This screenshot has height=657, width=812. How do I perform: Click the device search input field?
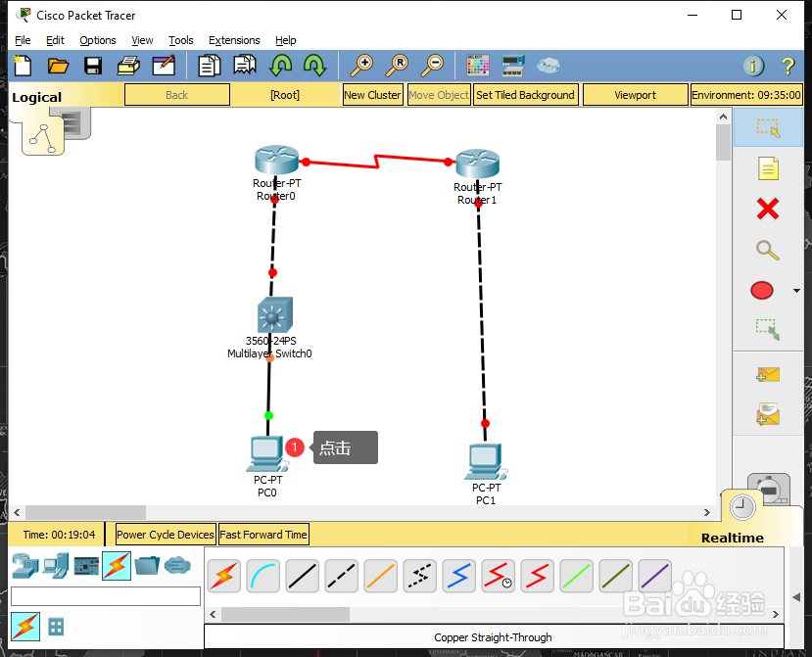pyautogui.click(x=106, y=596)
